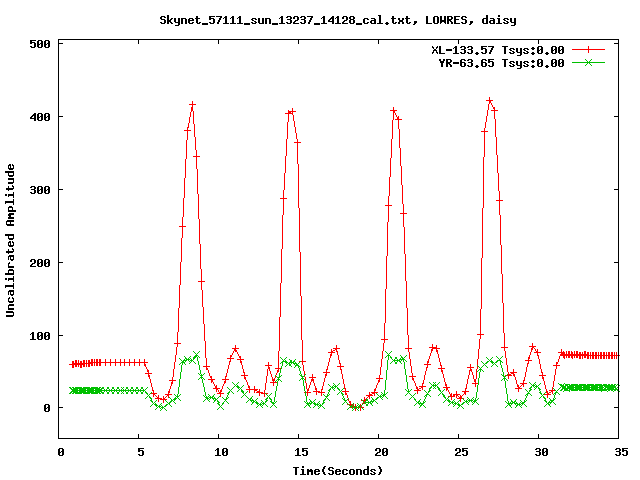Click the 5 tick label on x-axis
The height and width of the screenshot is (480, 640).
[x=140, y=452]
